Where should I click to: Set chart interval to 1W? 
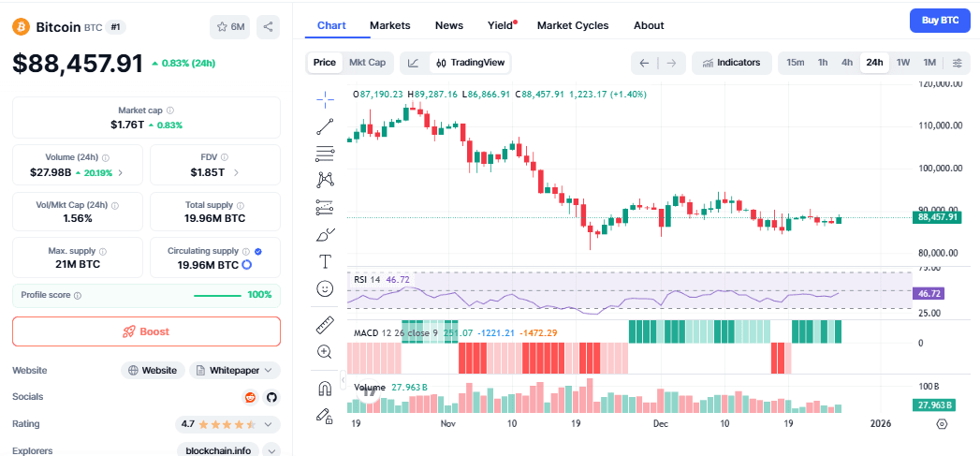(x=903, y=63)
